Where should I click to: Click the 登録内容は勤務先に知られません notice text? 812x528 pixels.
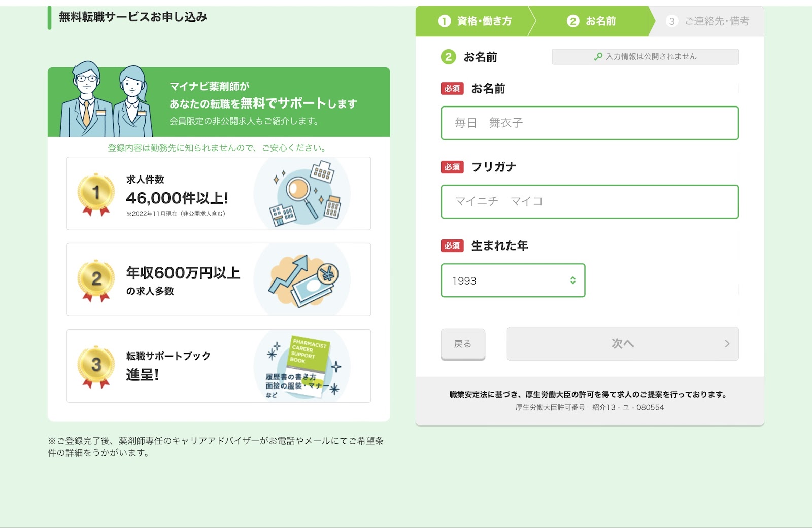pos(218,148)
